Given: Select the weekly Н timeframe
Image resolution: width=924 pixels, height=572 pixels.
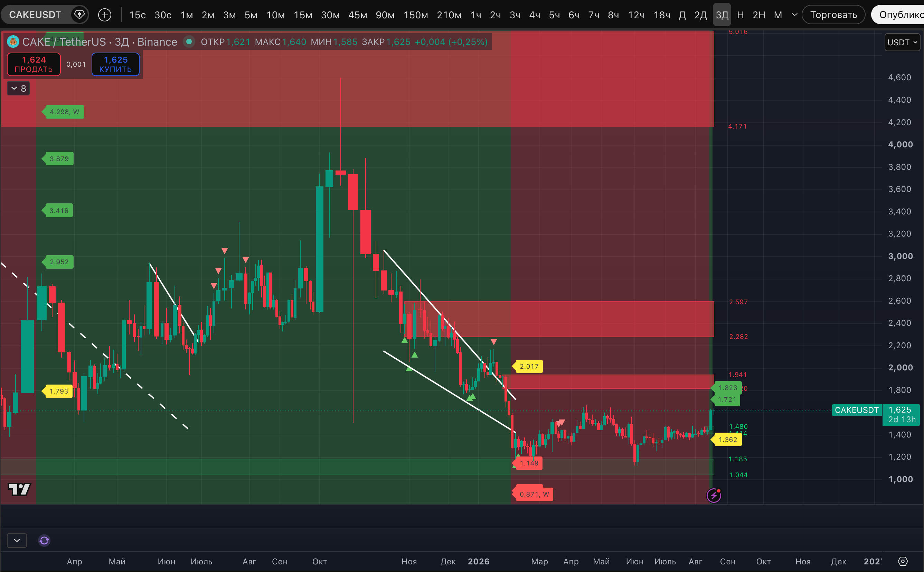Looking at the screenshot, I should click(740, 15).
